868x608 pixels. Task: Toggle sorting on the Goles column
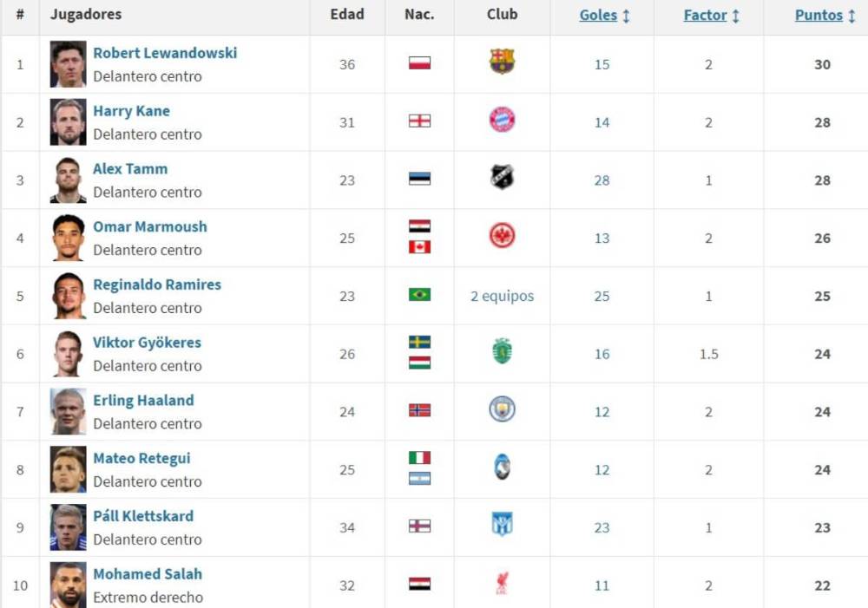tap(596, 15)
